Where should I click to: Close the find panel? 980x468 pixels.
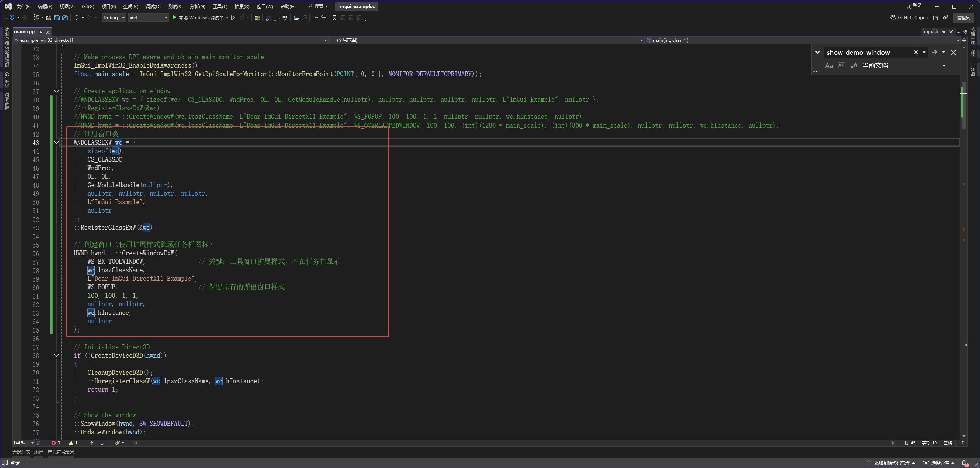tap(953, 52)
